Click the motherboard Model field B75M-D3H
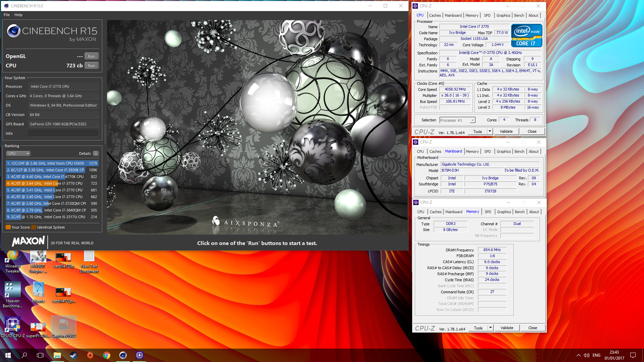This screenshot has height=362, width=644. (472, 170)
